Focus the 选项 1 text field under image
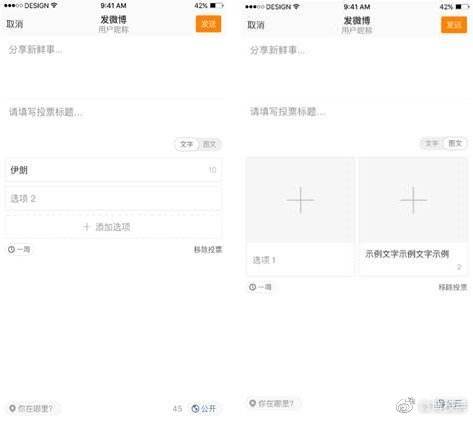The width and height of the screenshot is (473, 421). coord(300,260)
